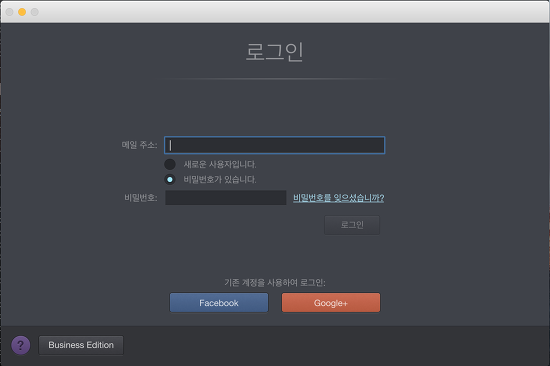
Task: Sign in with the Facebook button
Action: coord(219,303)
